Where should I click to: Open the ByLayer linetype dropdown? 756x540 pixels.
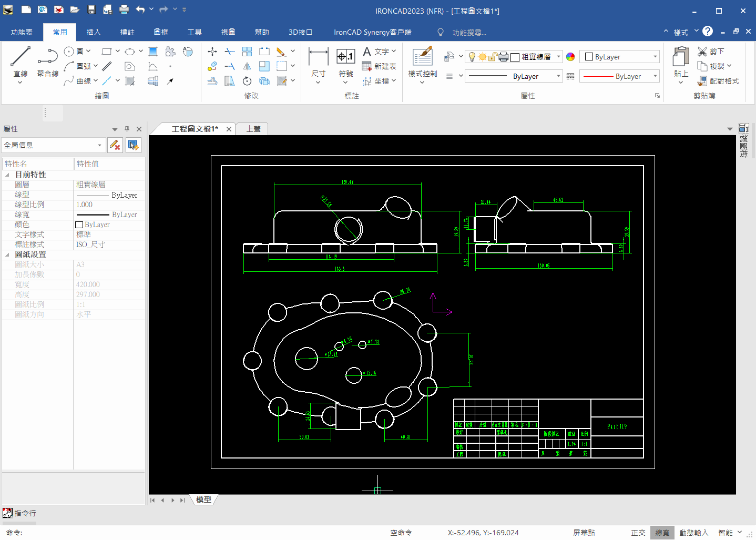(655, 76)
